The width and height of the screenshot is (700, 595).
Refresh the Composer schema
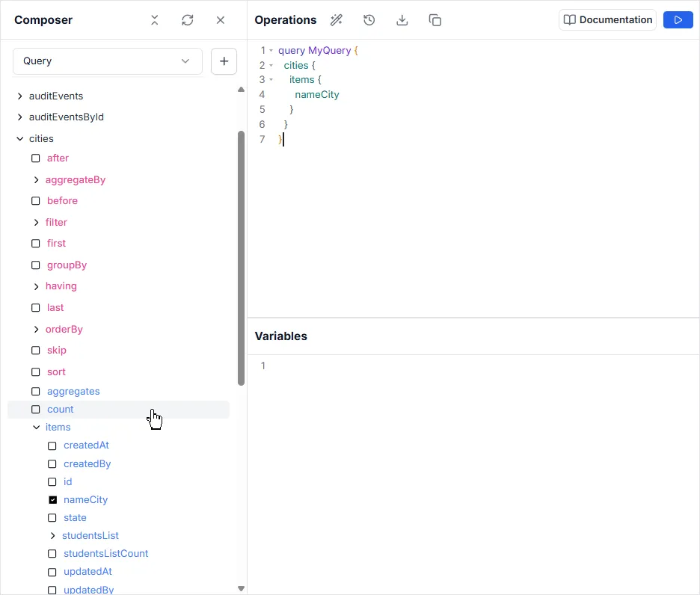pos(188,20)
